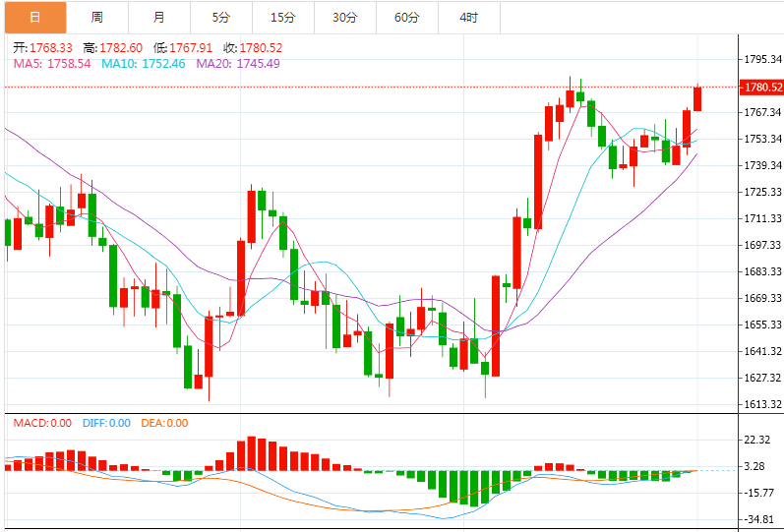Click the 3.28 MACD axis label
Image resolution: width=784 pixels, height=532 pixels.
tap(755, 466)
